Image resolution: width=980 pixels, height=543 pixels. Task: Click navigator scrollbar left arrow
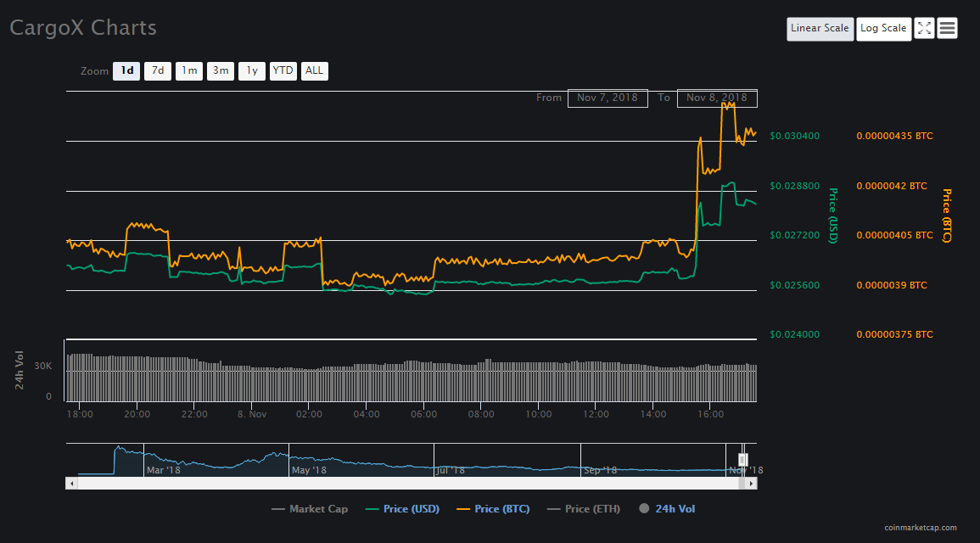(72, 484)
